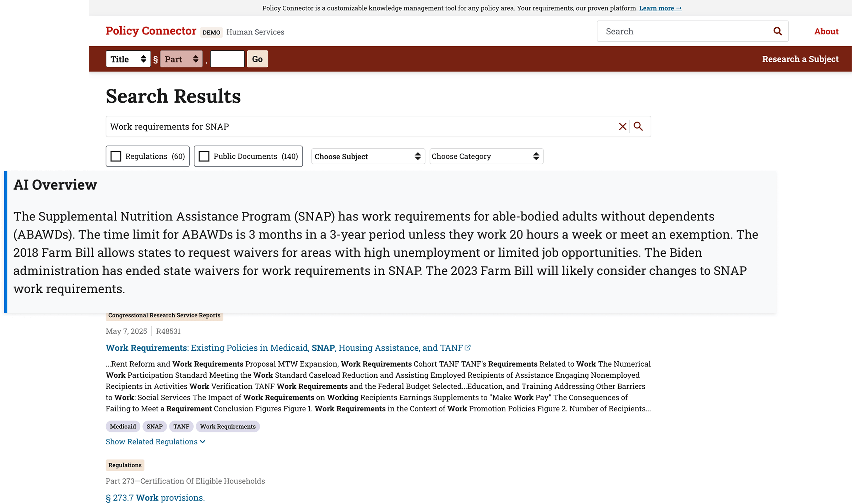Click the AI Overview heading
The height and width of the screenshot is (504, 852).
coord(55,185)
